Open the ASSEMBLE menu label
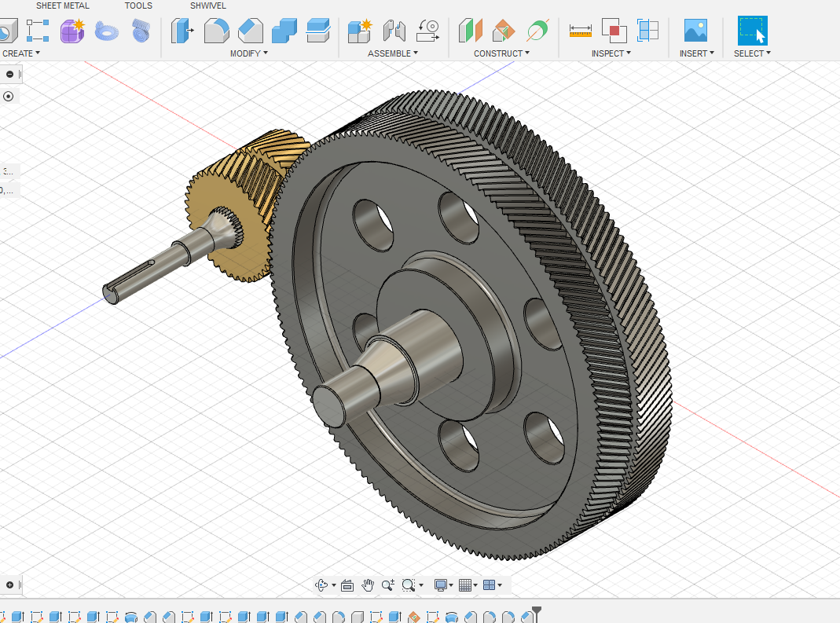The height and width of the screenshot is (623, 840). click(392, 53)
